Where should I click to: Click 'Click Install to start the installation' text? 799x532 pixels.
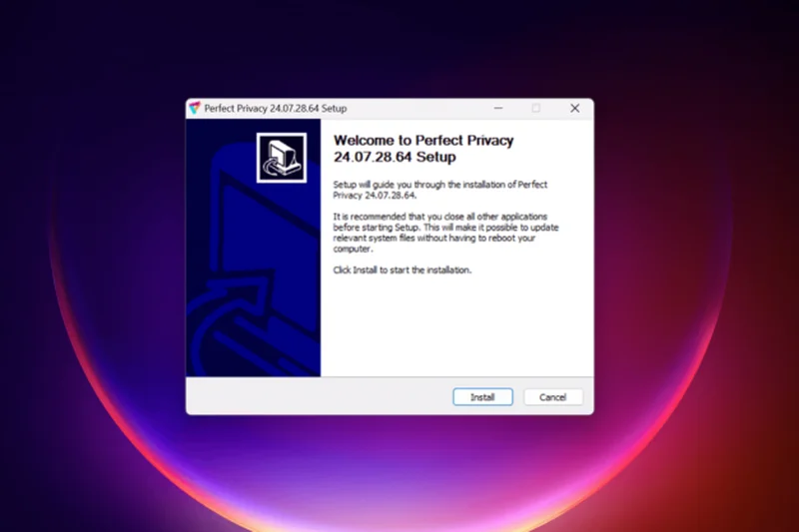[402, 269]
